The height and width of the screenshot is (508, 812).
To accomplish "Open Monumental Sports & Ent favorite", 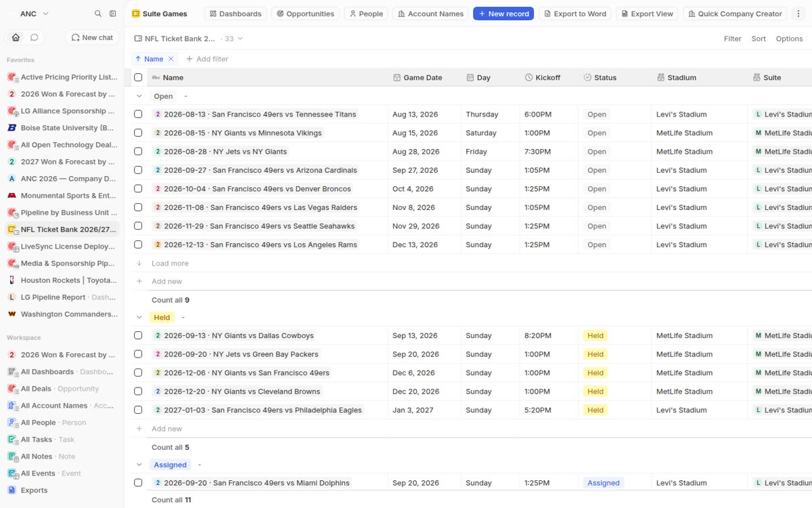I will 62,196.
